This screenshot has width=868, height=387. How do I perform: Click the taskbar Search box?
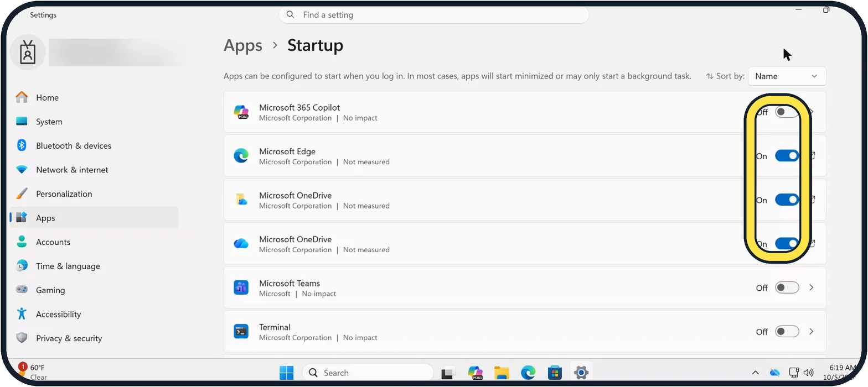pyautogui.click(x=368, y=373)
